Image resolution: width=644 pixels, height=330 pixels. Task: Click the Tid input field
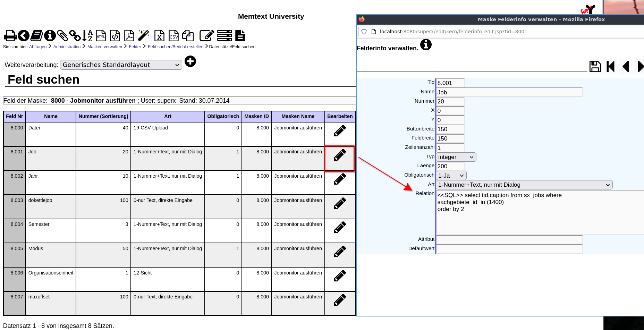(450, 83)
